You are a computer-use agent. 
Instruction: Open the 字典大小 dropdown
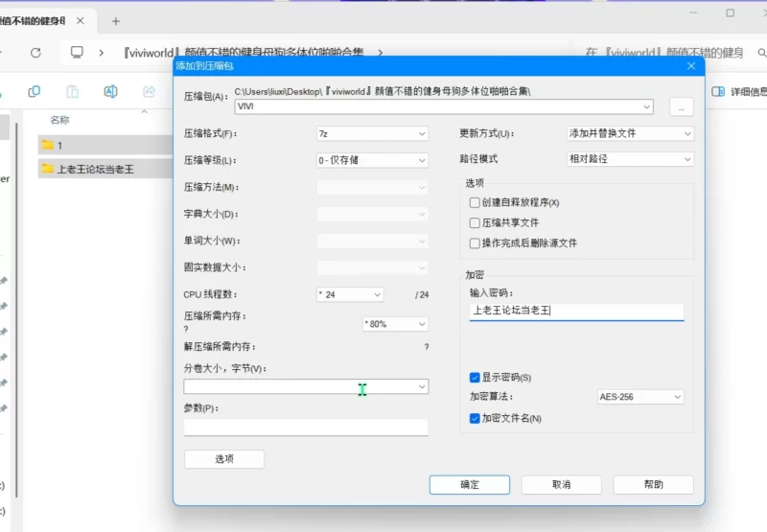coord(372,214)
